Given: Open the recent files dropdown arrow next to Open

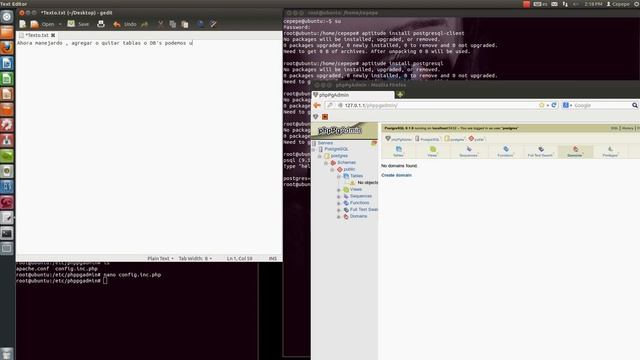Looking at the screenshot, I should pos(60,24).
